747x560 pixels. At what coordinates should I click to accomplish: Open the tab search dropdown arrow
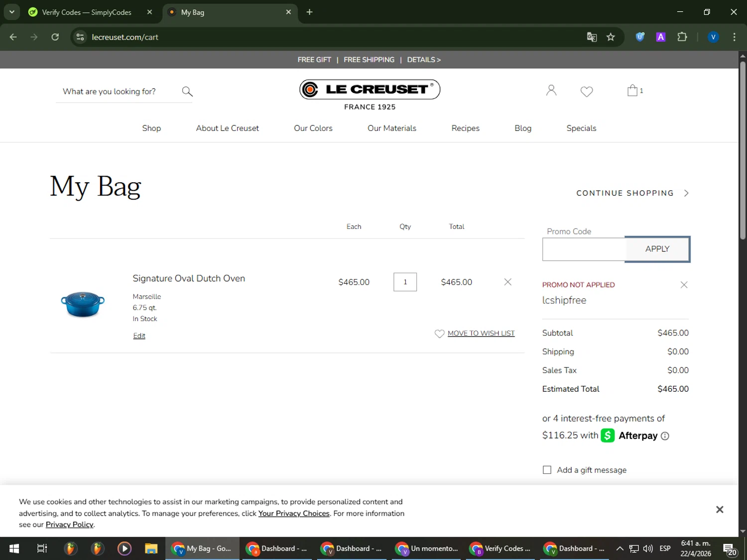11,12
